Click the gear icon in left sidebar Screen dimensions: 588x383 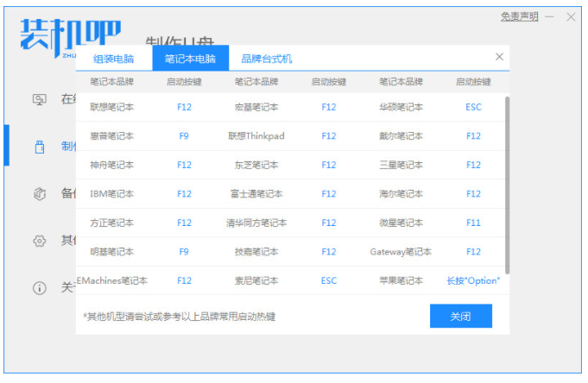coord(39,241)
